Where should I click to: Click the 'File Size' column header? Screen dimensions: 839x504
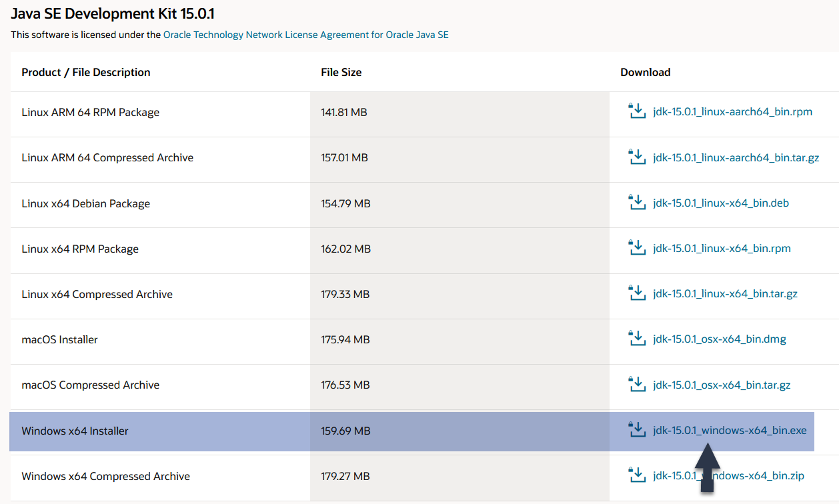(341, 72)
